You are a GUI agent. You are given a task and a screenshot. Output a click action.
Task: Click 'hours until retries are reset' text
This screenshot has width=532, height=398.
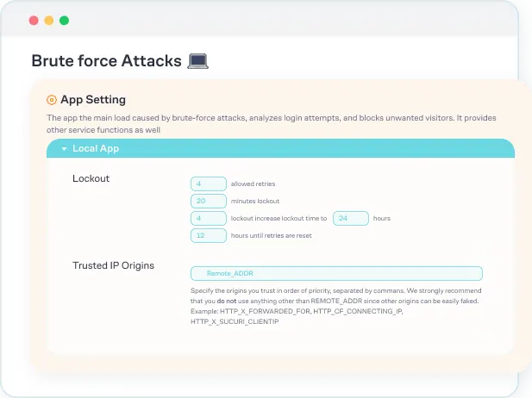(271, 236)
